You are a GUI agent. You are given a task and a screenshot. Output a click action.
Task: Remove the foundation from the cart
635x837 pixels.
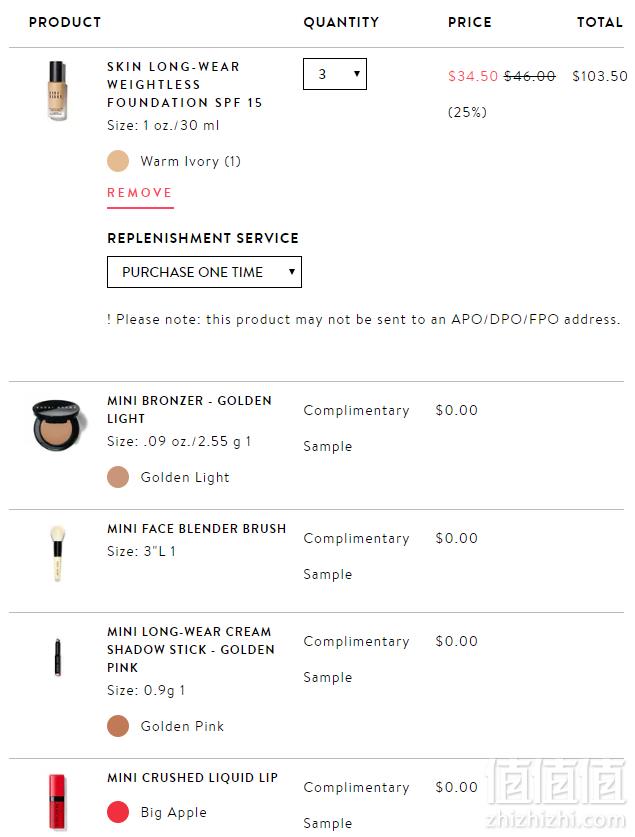(140, 193)
